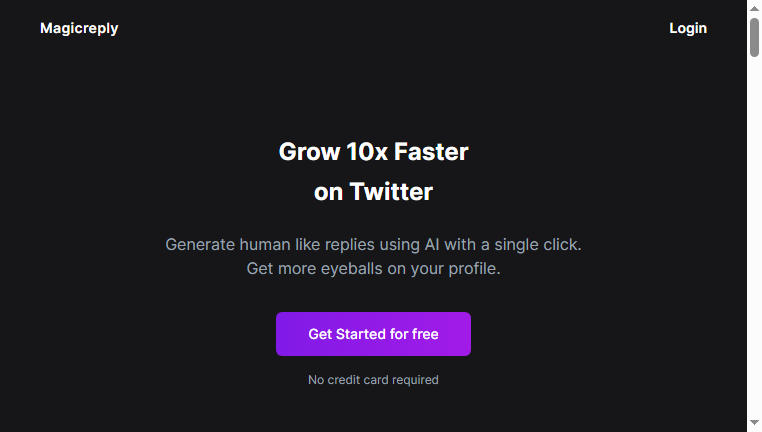Click the word 'Generate' in the subtitle
This screenshot has width=762, height=432.
coord(200,244)
